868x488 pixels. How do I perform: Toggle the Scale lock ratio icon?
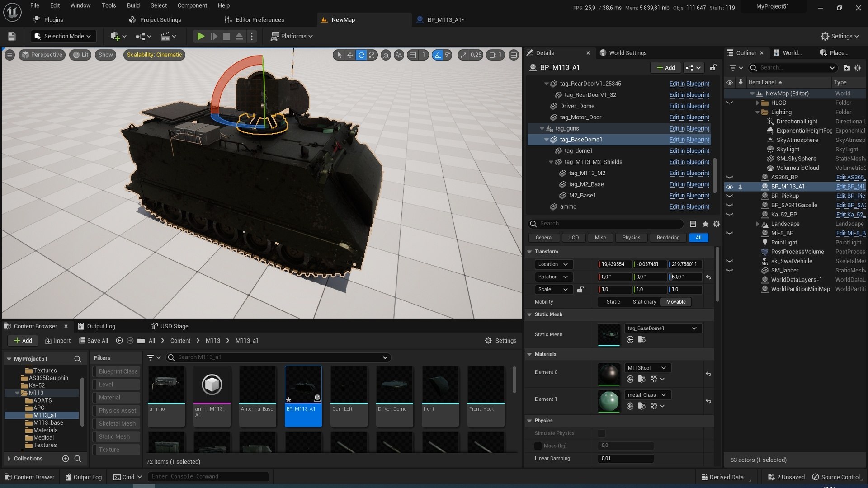tap(580, 290)
